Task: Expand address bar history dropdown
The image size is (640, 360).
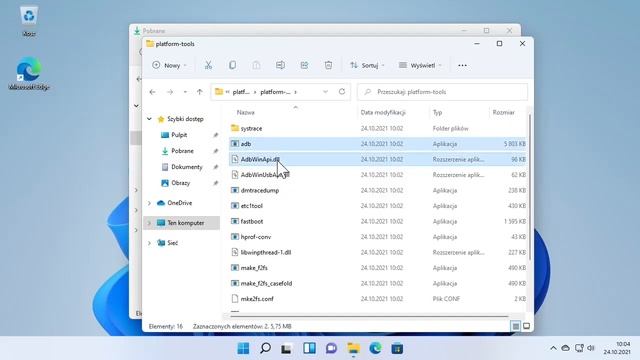Action: (325, 92)
